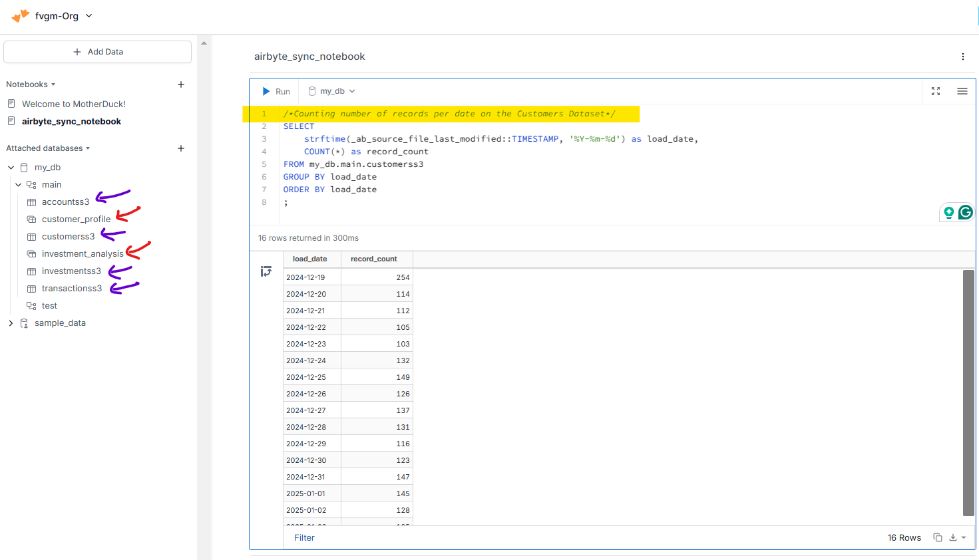The width and height of the screenshot is (979, 560).
Task: Click the schema icon beside test
Action: point(31,306)
